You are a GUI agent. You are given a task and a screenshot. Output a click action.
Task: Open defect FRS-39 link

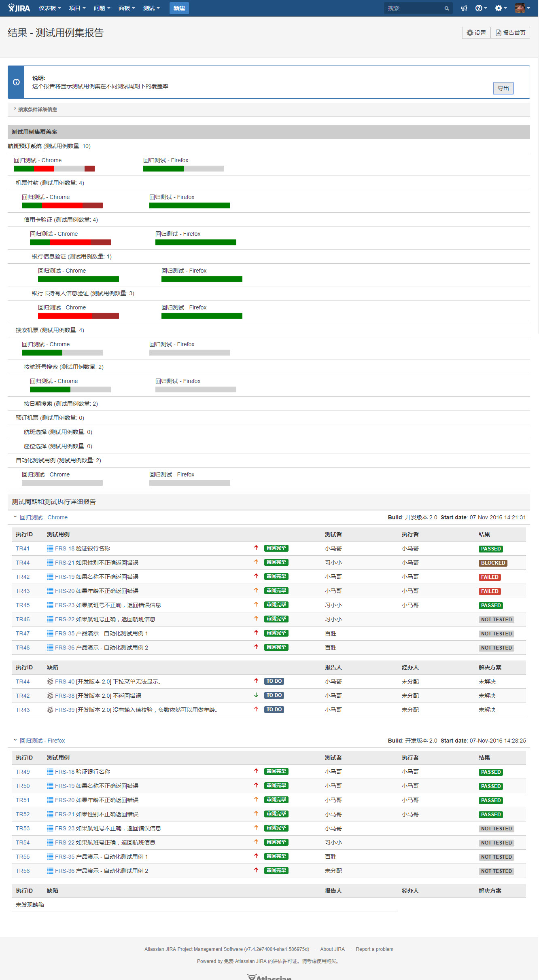65,710
